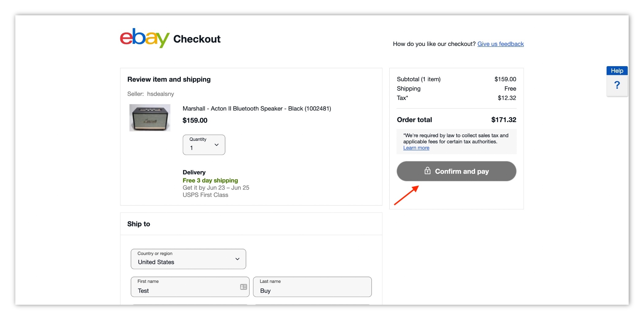Click the Order total amount $171.32
Screen dimensions: 644x320
tap(504, 120)
